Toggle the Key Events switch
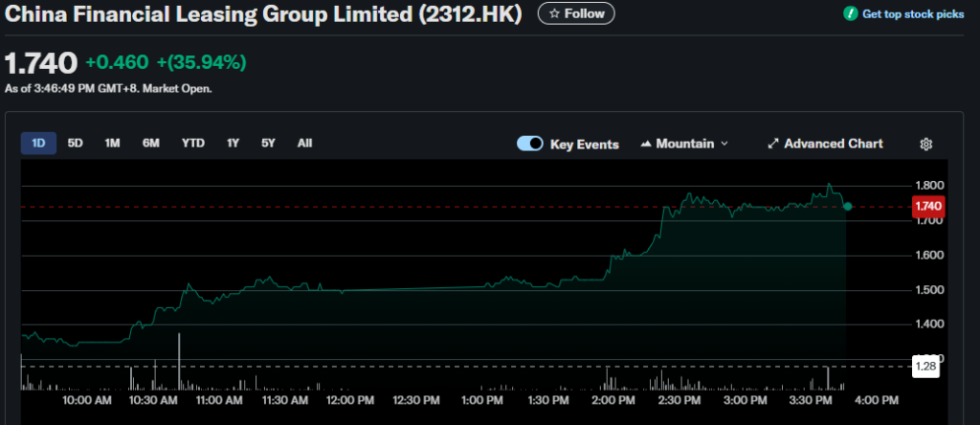Image resolution: width=980 pixels, height=425 pixels. pyautogui.click(x=530, y=144)
